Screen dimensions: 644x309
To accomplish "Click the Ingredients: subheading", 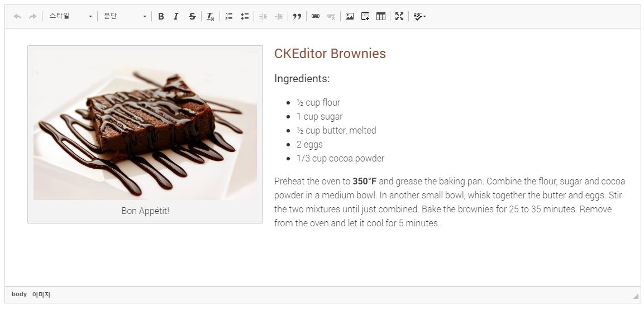I will pyautogui.click(x=302, y=78).
